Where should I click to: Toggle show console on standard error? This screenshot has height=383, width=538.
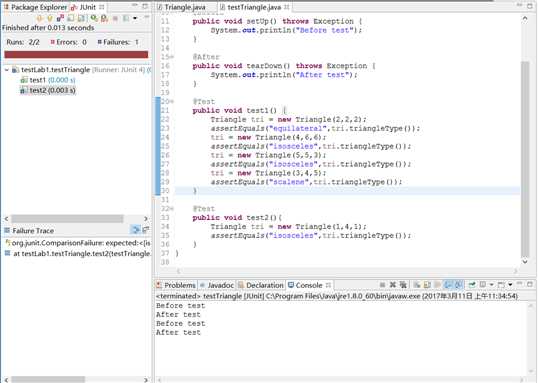pyautogui.click(x=459, y=285)
